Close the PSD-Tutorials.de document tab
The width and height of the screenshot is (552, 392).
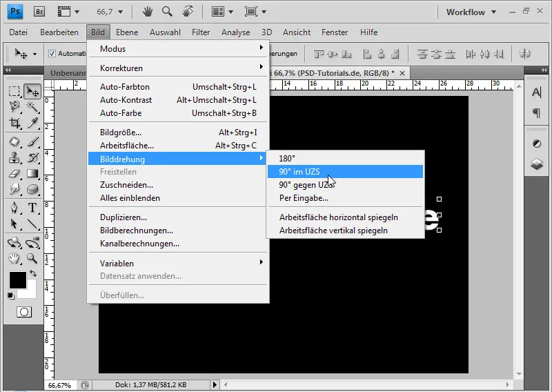402,73
